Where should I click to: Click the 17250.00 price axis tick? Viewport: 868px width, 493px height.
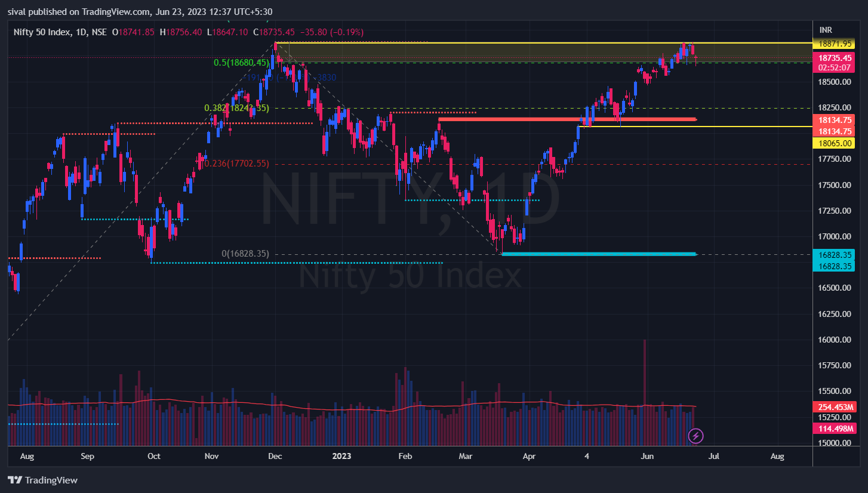point(834,211)
